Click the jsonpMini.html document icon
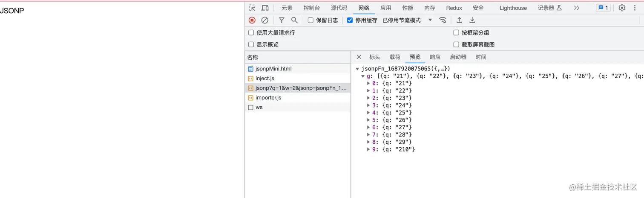Screen dimensions: 644x198 click(x=250, y=69)
